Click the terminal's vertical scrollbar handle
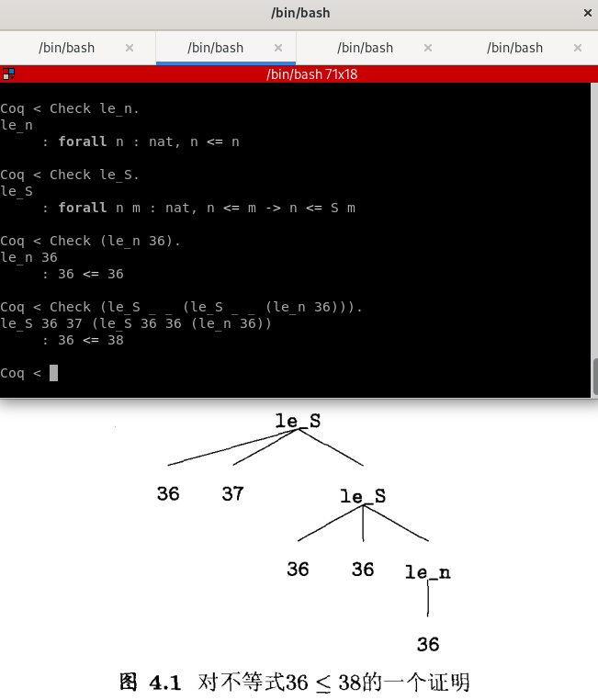This screenshot has width=598, height=700. pos(593,375)
